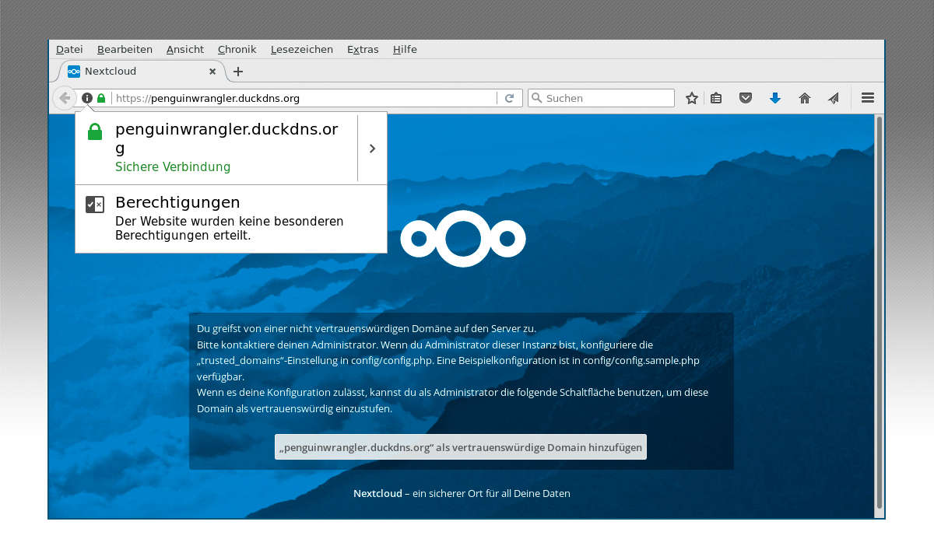Expand connection details chevron arrow
934x560 pixels.
[372, 149]
